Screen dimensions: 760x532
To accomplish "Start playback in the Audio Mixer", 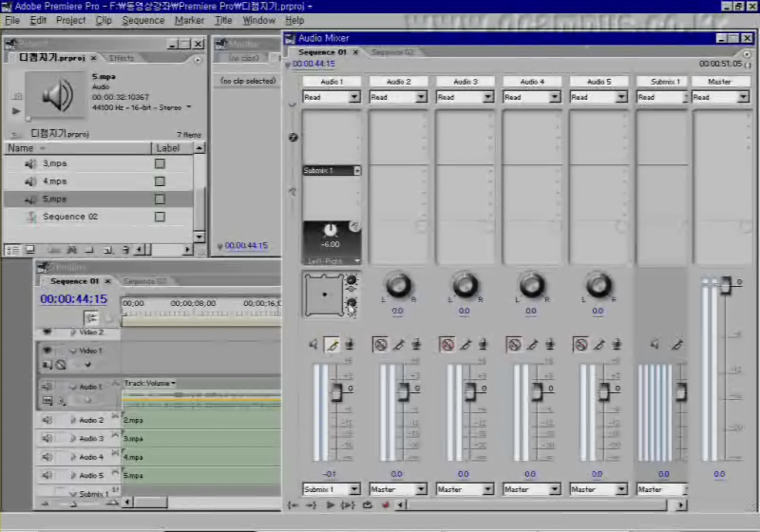I will pyautogui.click(x=330, y=504).
